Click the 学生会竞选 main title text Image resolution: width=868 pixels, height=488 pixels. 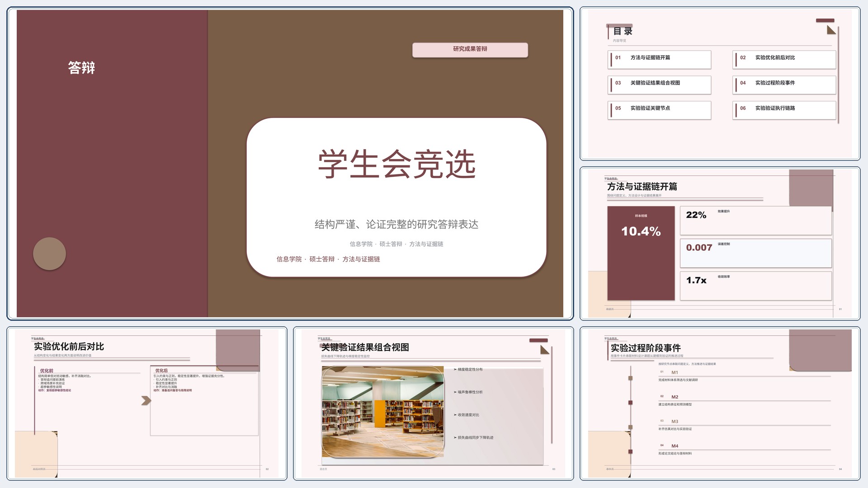pos(397,164)
